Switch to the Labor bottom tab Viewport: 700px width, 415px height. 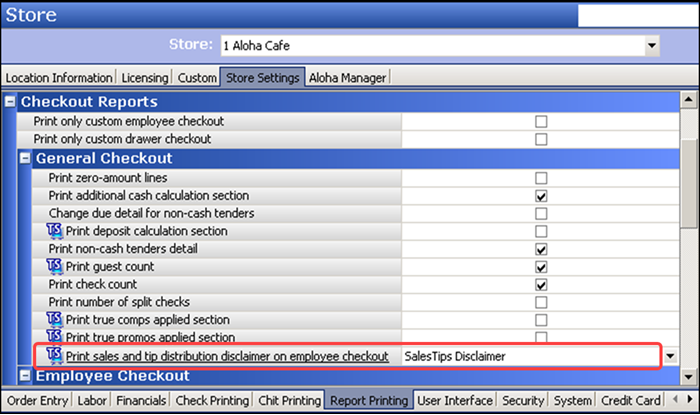point(92,401)
